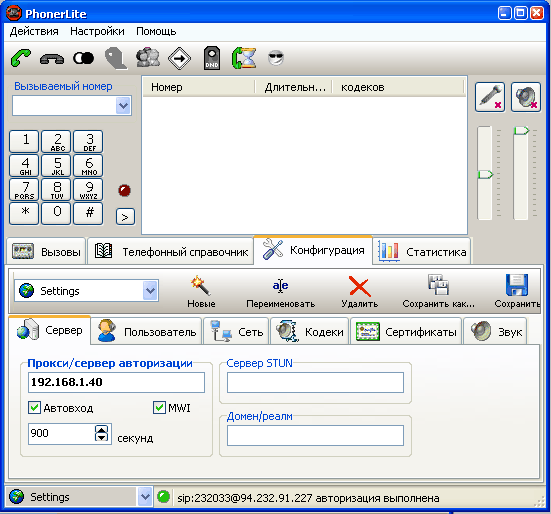The height and width of the screenshot is (514, 551).
Task: Click the green call handset icon
Action: point(21,58)
